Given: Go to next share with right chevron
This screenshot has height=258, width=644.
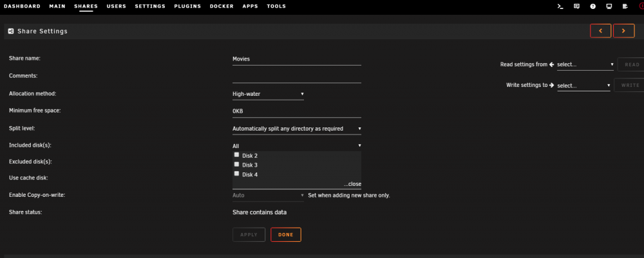Looking at the screenshot, I should coord(623,31).
